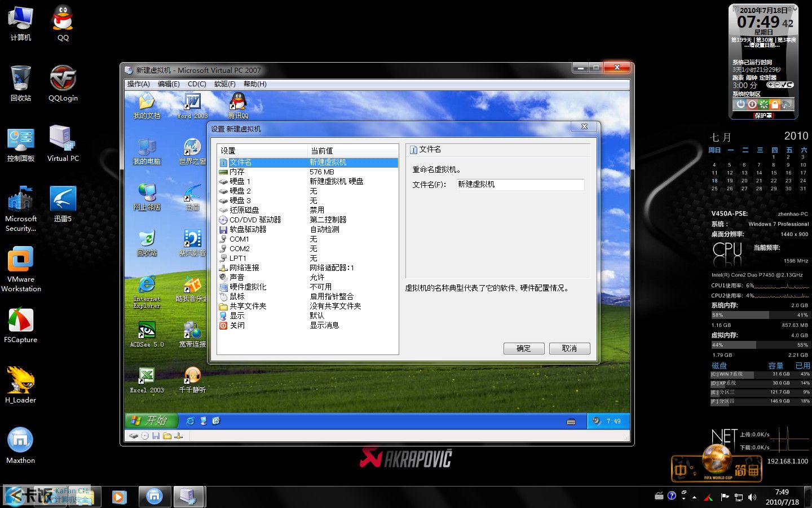Select the 还原磁盘 setting row

click(308, 210)
